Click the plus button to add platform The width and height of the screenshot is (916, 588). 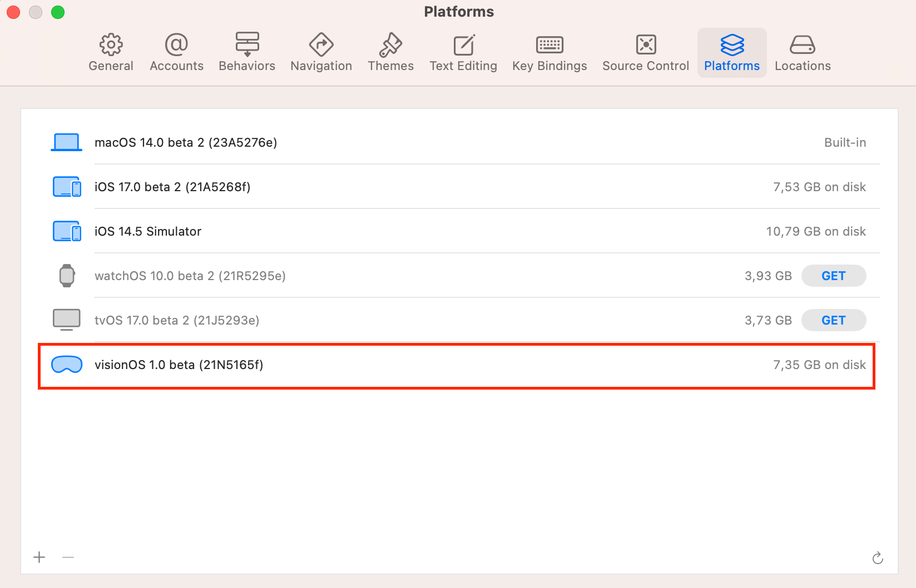pyautogui.click(x=39, y=557)
